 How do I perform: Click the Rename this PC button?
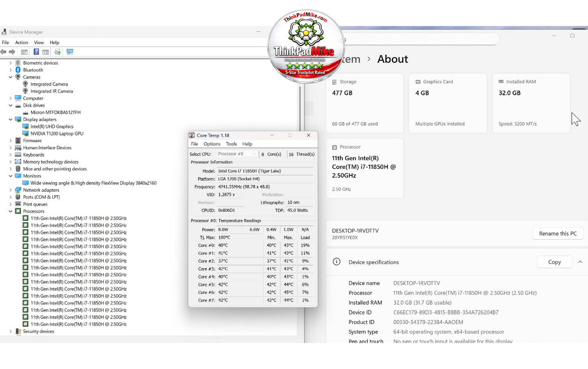click(558, 233)
